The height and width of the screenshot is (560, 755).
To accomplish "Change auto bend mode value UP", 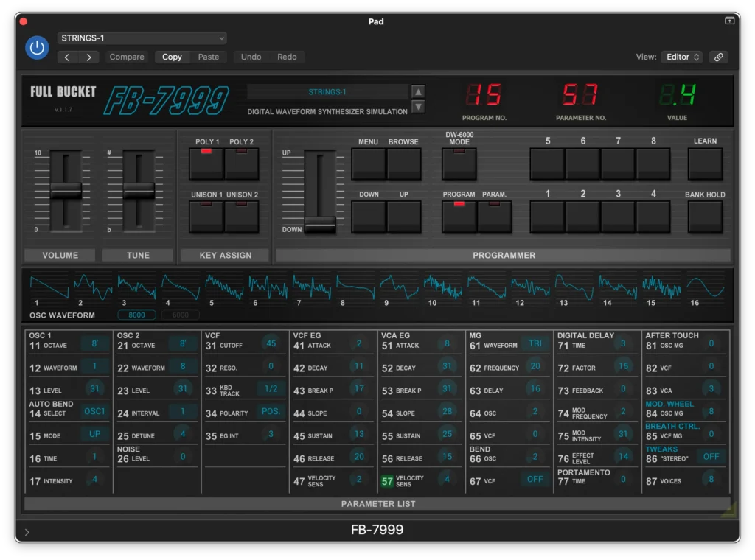I will pos(95,434).
